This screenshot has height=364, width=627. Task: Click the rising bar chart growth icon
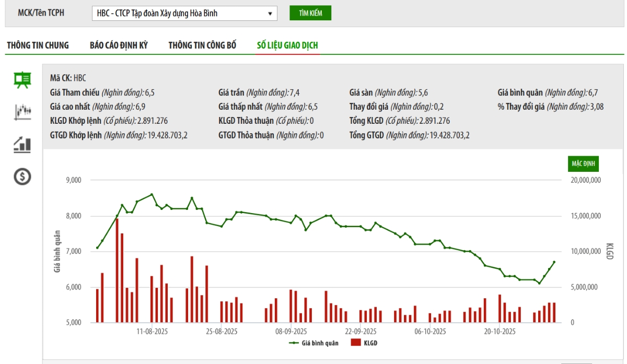tap(22, 144)
